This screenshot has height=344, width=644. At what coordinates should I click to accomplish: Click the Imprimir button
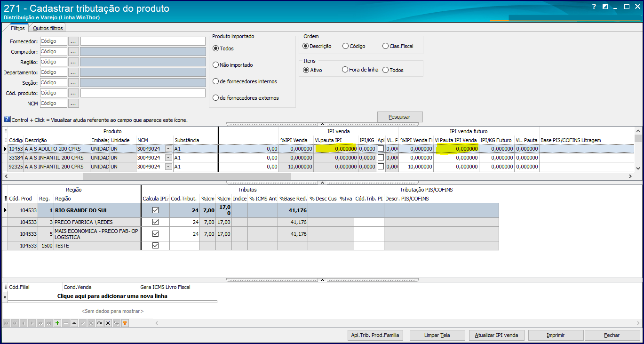coord(556,336)
